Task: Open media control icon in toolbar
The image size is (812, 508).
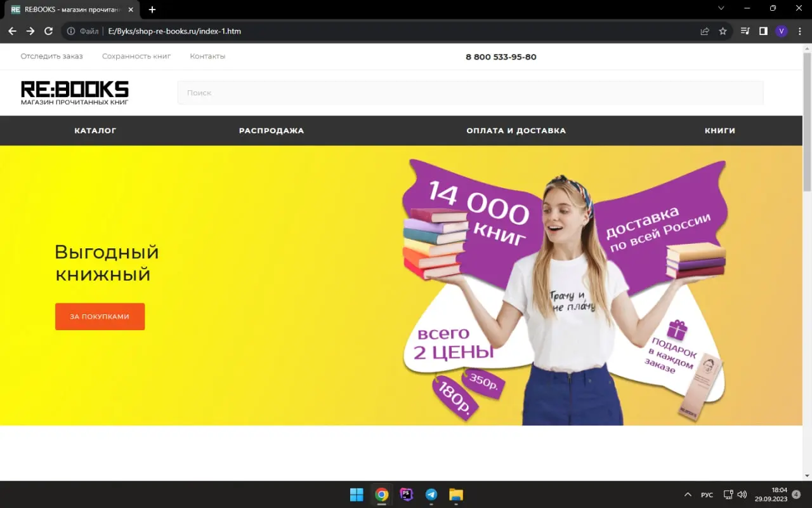Action: click(745, 31)
